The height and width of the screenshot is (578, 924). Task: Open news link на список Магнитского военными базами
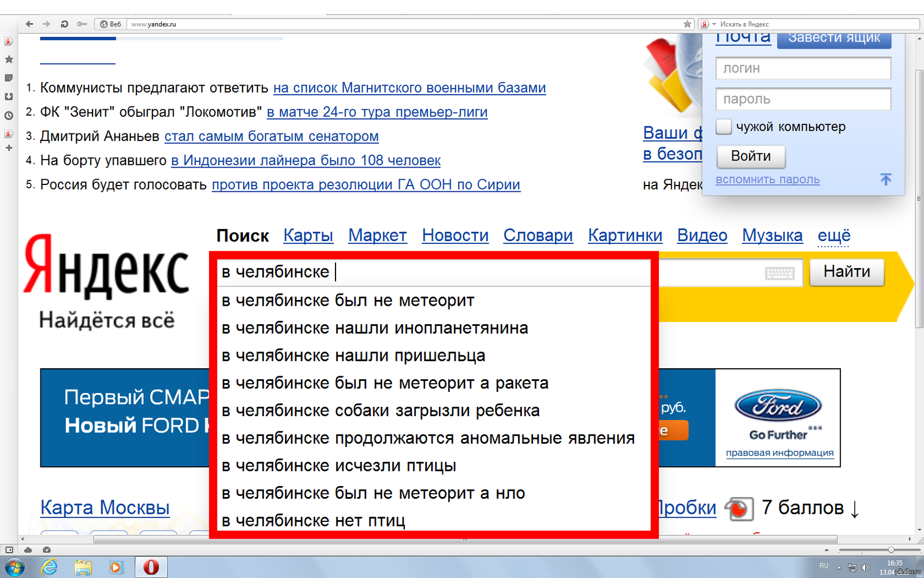409,88
